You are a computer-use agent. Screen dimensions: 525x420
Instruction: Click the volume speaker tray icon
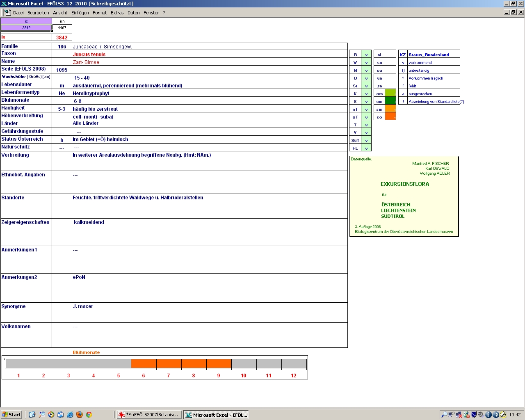(481, 415)
